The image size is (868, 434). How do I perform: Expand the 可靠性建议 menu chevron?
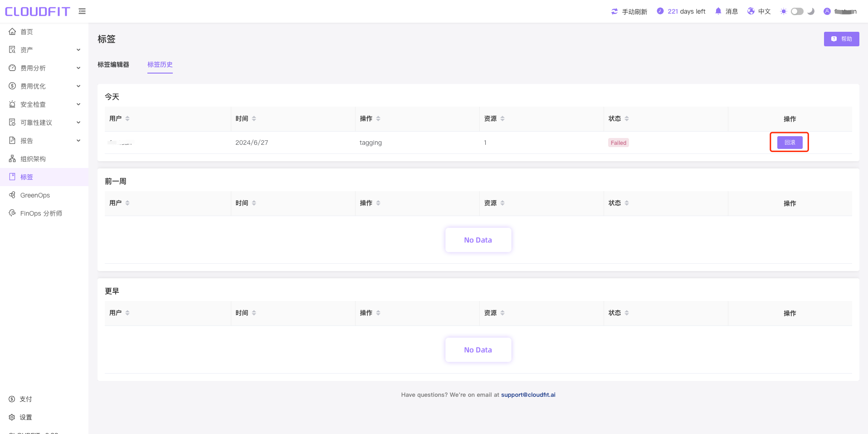point(78,123)
